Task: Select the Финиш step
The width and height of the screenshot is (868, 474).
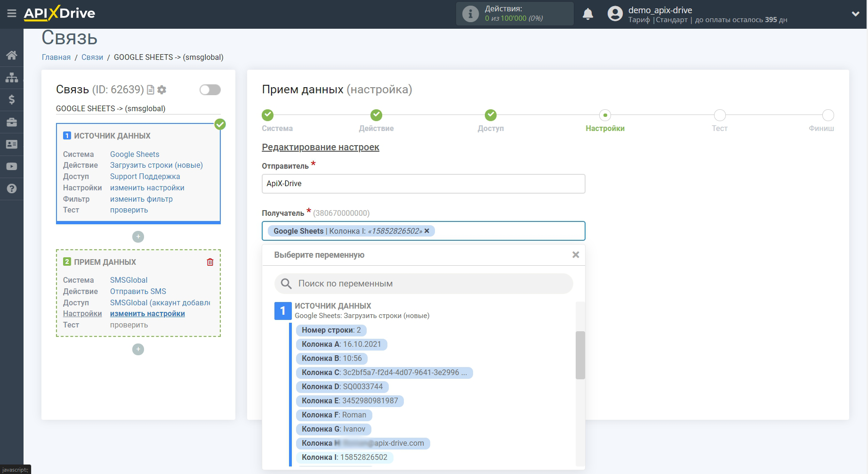Action: (828, 115)
